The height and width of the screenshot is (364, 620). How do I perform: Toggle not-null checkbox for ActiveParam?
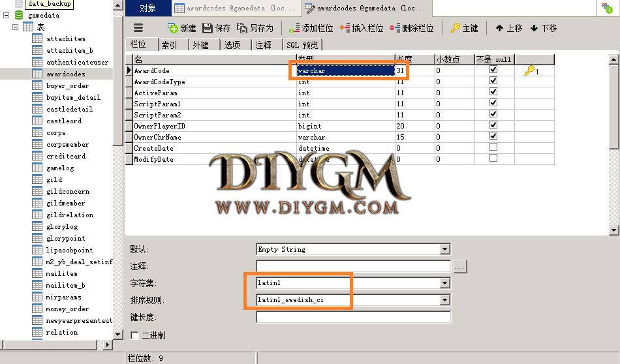click(x=493, y=92)
